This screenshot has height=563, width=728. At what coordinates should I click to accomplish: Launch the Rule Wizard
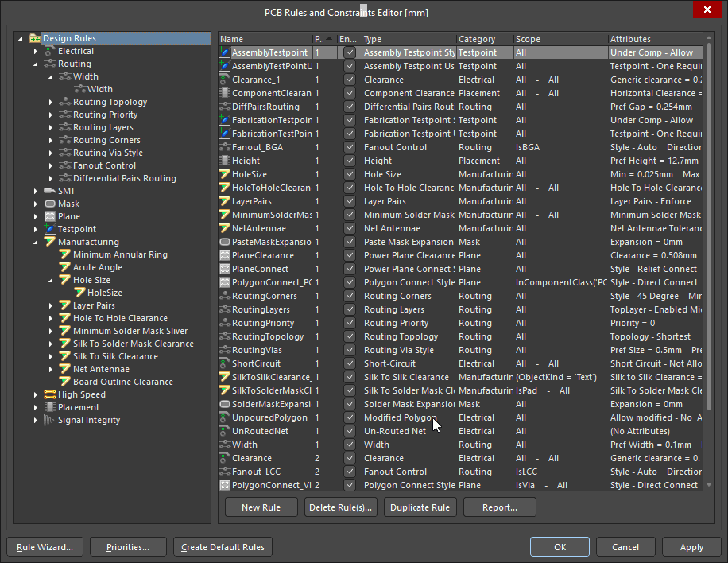point(45,547)
